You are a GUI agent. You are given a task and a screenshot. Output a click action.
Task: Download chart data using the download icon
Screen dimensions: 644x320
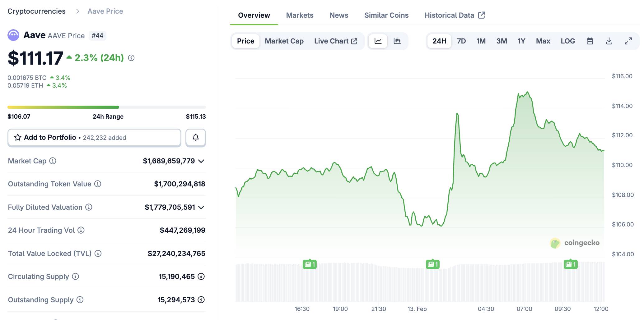[609, 41]
